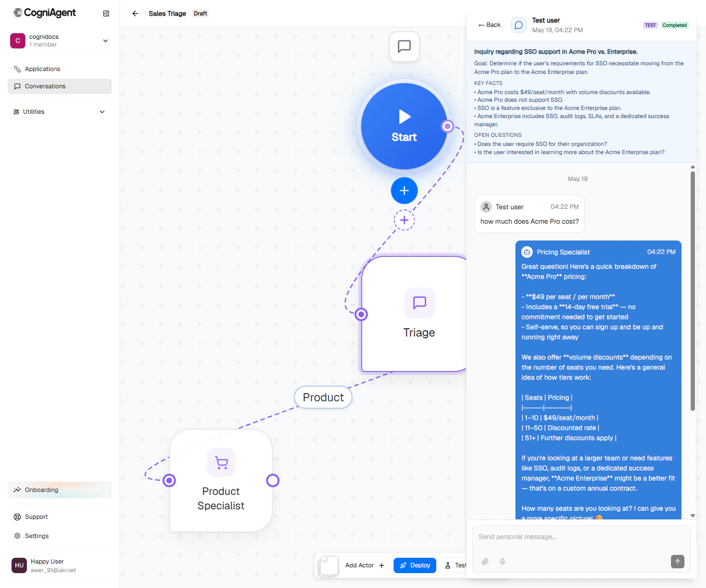Click the May 19 date separator

(x=578, y=179)
